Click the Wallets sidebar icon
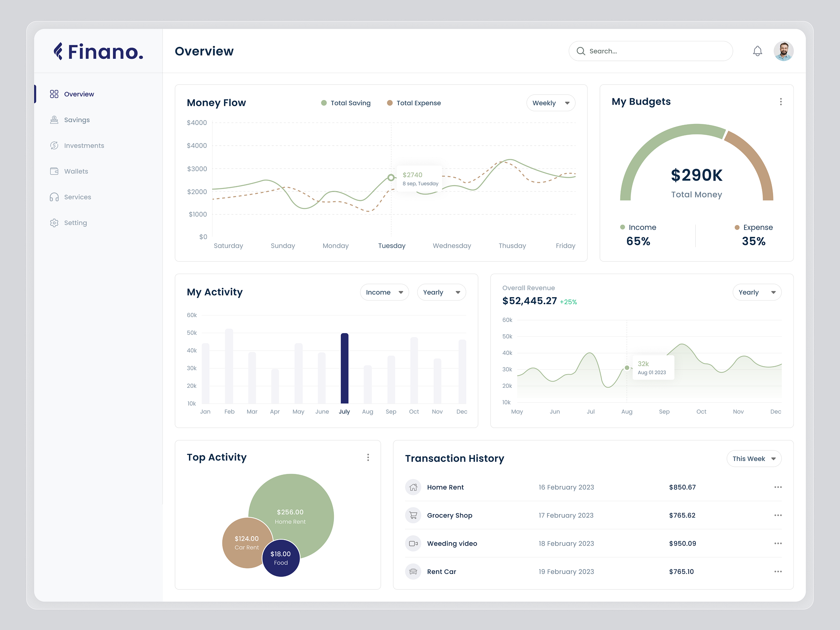The height and width of the screenshot is (630, 840). tap(54, 171)
